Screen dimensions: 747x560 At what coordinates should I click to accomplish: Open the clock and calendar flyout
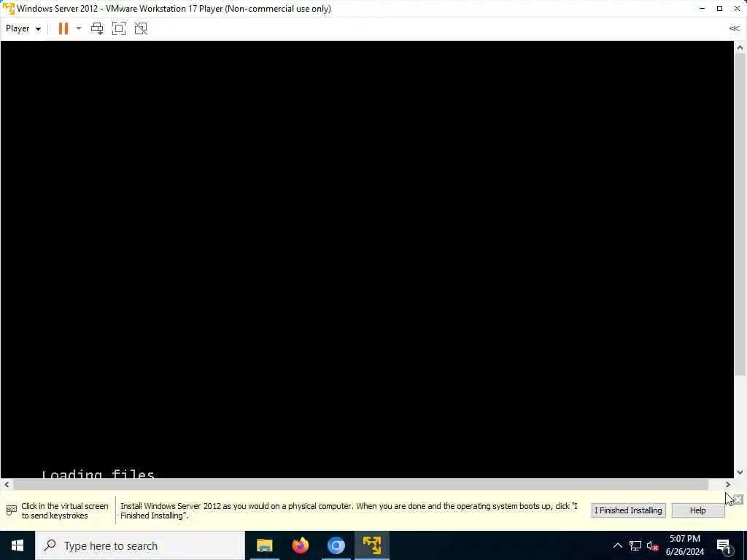[684, 545]
